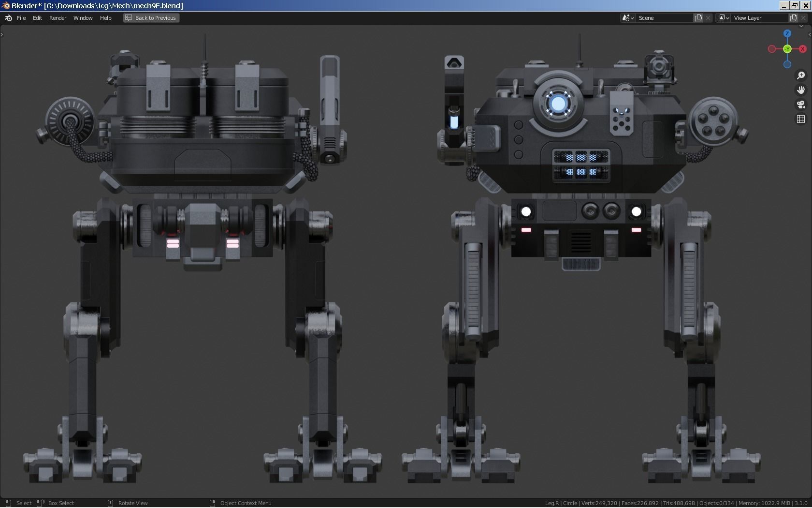
Task: Restore down the Blender window
Action: (795, 5)
